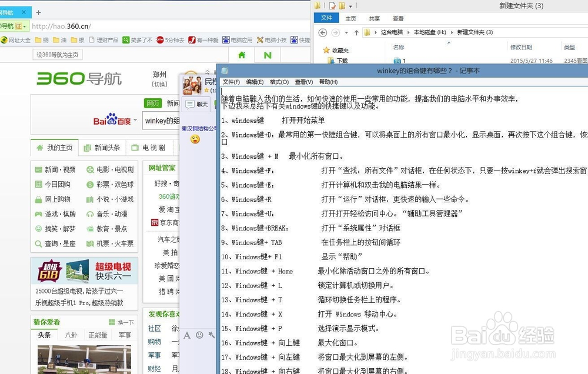Click the green N icon in browser
Viewport: 588px width, 374px height.
pyautogui.click(x=268, y=55)
